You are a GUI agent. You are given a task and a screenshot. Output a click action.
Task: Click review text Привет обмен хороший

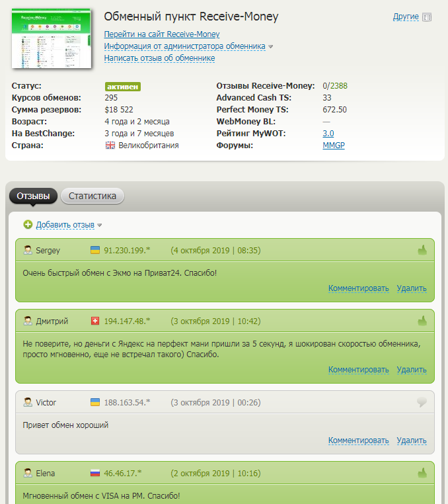(x=65, y=425)
